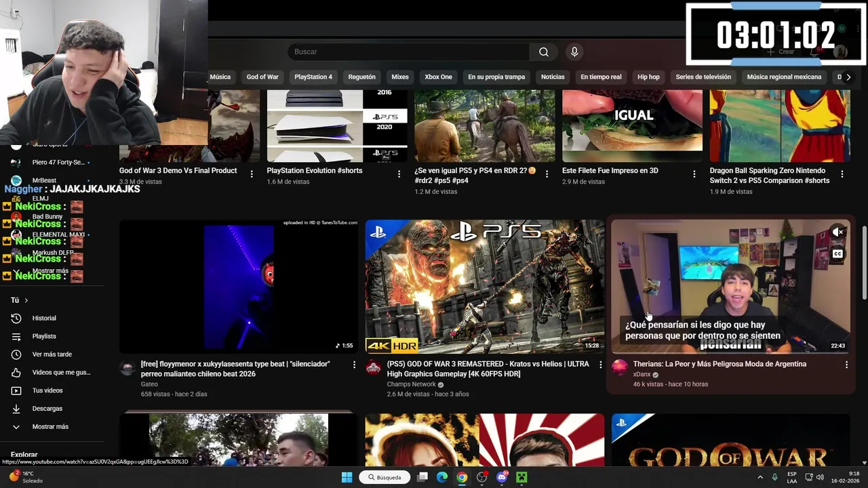This screenshot has height=488, width=868.
Task: Open options for Este Filete Fue Impreso en 3D
Action: tap(694, 174)
